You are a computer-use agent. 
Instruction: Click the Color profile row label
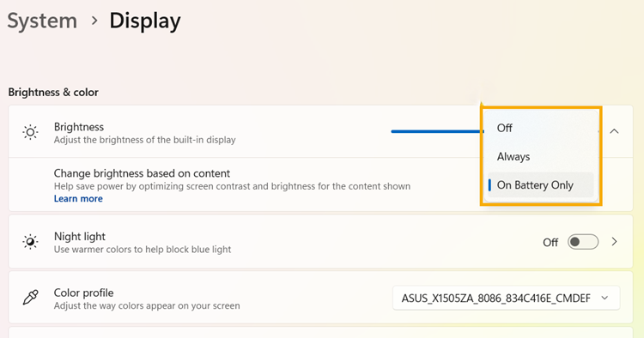tap(84, 293)
